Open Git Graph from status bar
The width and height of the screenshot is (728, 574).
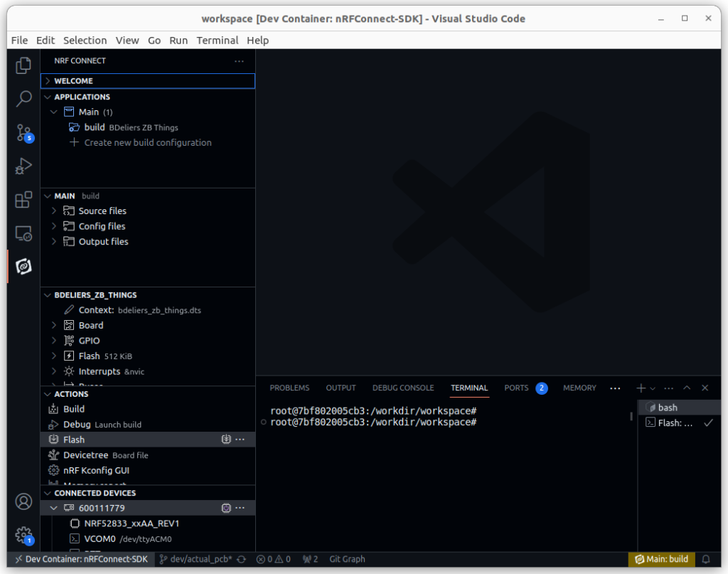pos(347,559)
